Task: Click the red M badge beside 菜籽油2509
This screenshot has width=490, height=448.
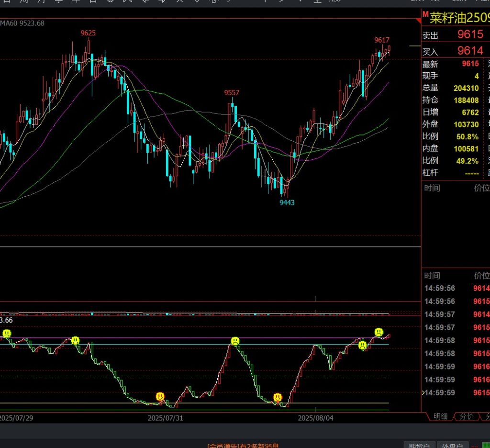Action: point(425,14)
